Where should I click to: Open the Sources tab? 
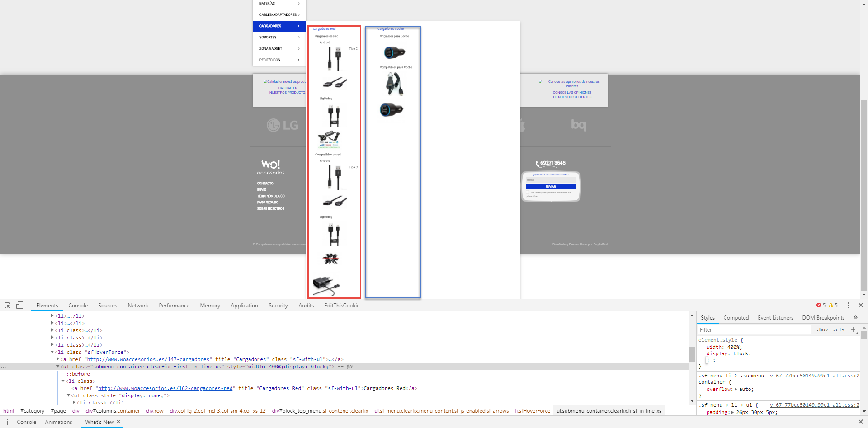pyautogui.click(x=108, y=306)
